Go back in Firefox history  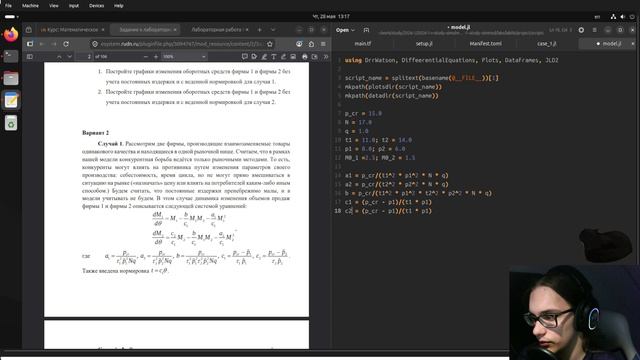[x=42, y=44]
